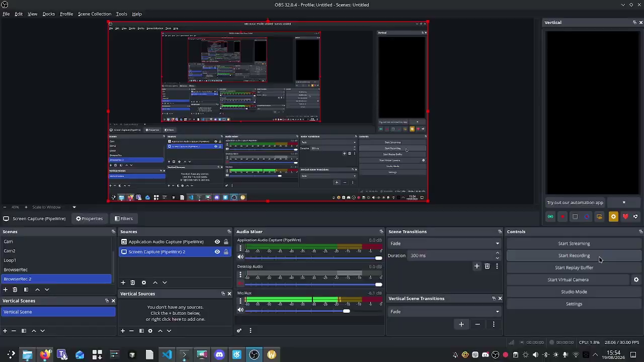Screen dimensions: 644x362
Task: Click Start Recording
Action: pos(574,255)
